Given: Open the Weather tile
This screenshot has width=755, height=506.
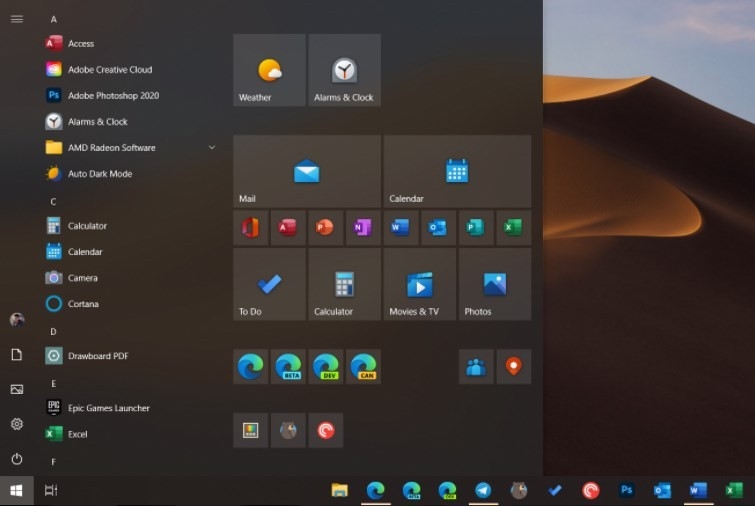Looking at the screenshot, I should pos(269,70).
